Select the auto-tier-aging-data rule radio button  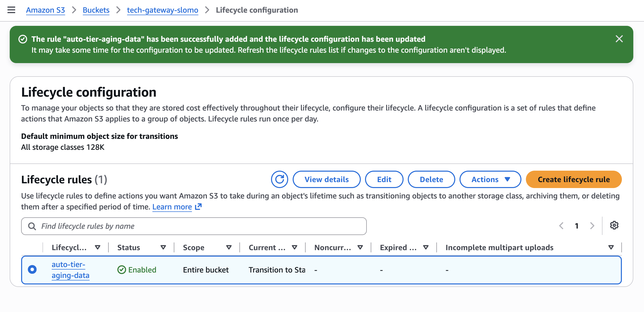tap(32, 270)
